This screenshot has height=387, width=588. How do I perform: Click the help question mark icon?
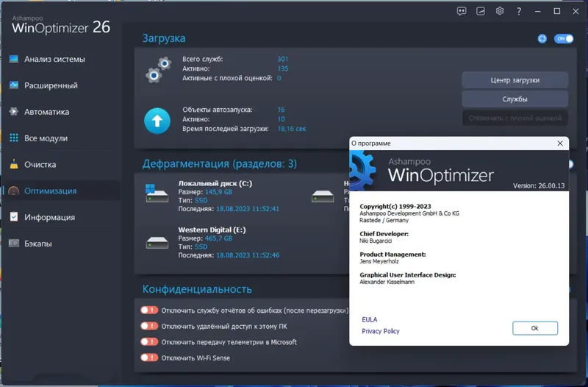[x=519, y=12]
